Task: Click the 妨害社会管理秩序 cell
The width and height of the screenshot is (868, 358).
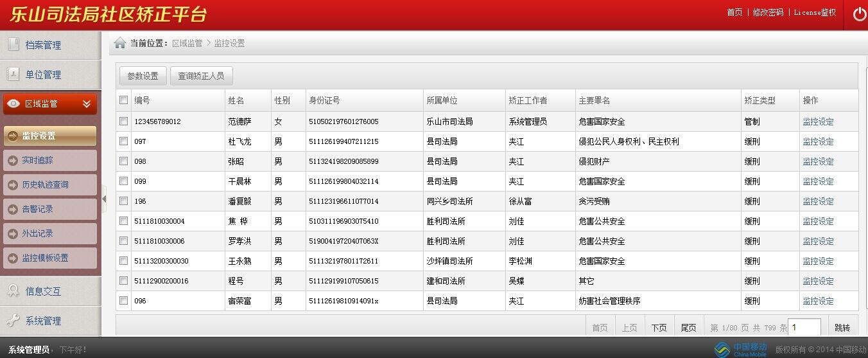Action: coord(609,301)
